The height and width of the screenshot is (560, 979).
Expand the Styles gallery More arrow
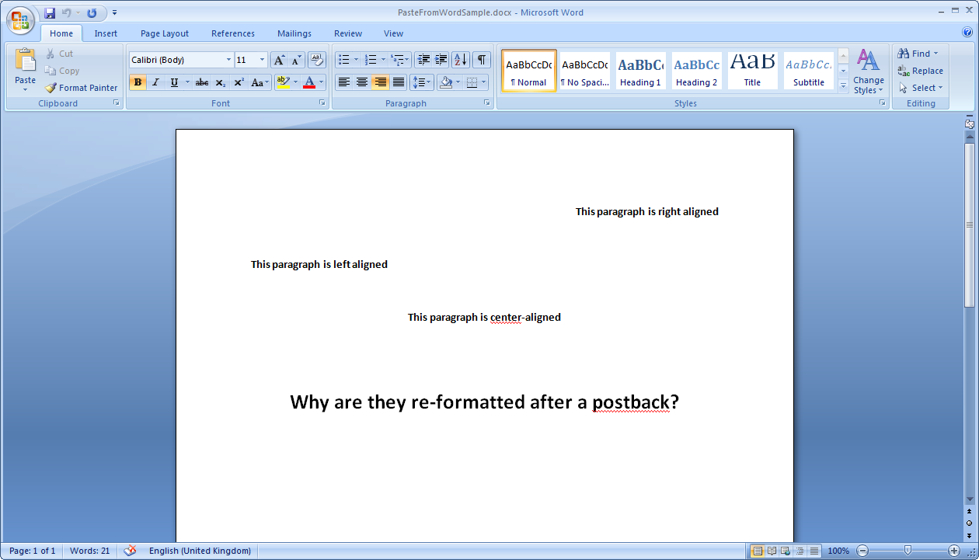click(x=843, y=85)
